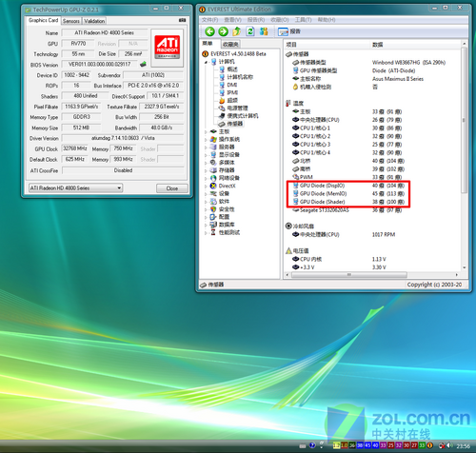Click the Up folder toolbar icon
This screenshot has height=453, width=476.
(x=237, y=31)
